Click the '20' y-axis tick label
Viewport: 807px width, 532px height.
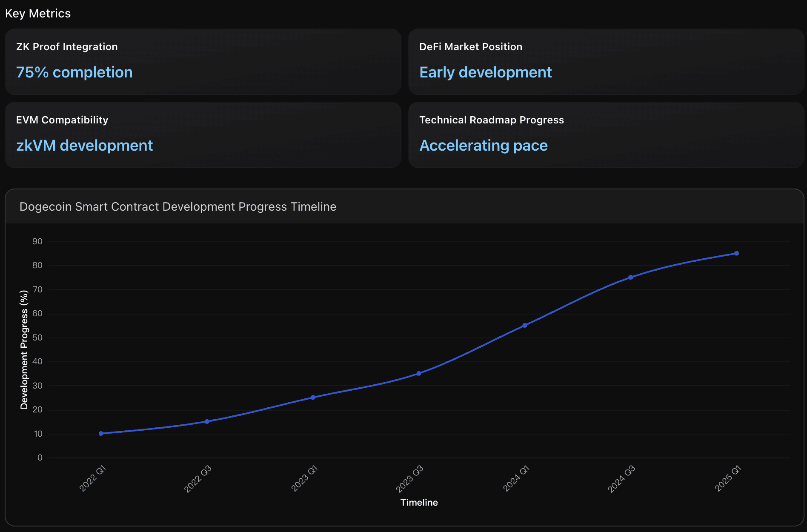coord(37,410)
